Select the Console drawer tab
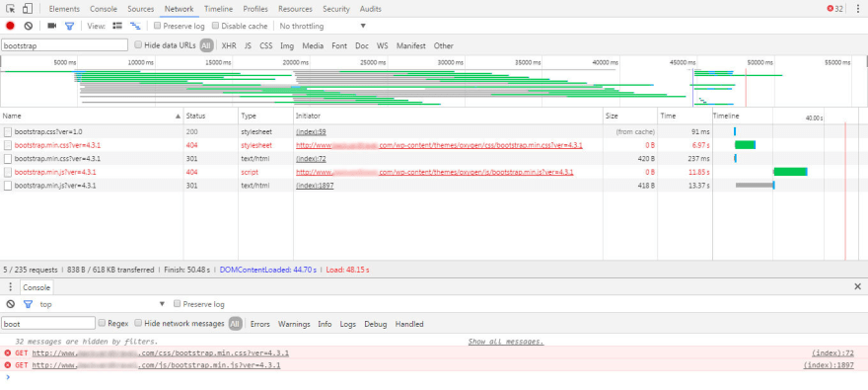 tap(36, 287)
